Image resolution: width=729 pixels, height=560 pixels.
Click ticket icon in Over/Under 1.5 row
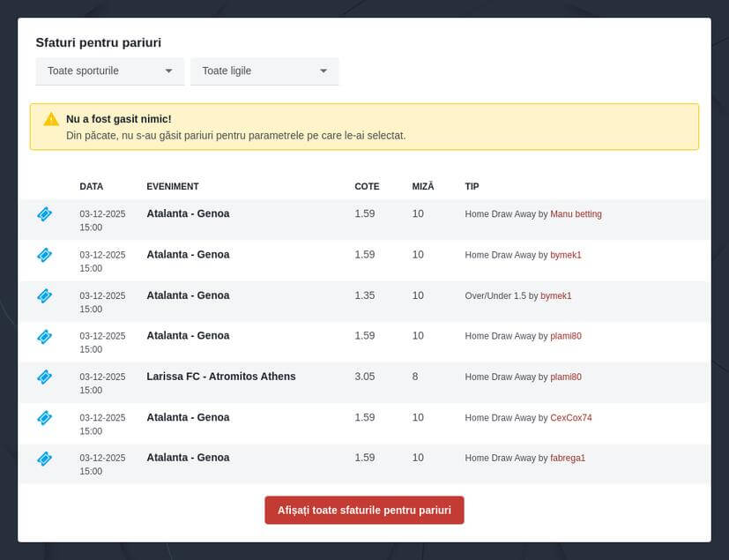tap(44, 295)
